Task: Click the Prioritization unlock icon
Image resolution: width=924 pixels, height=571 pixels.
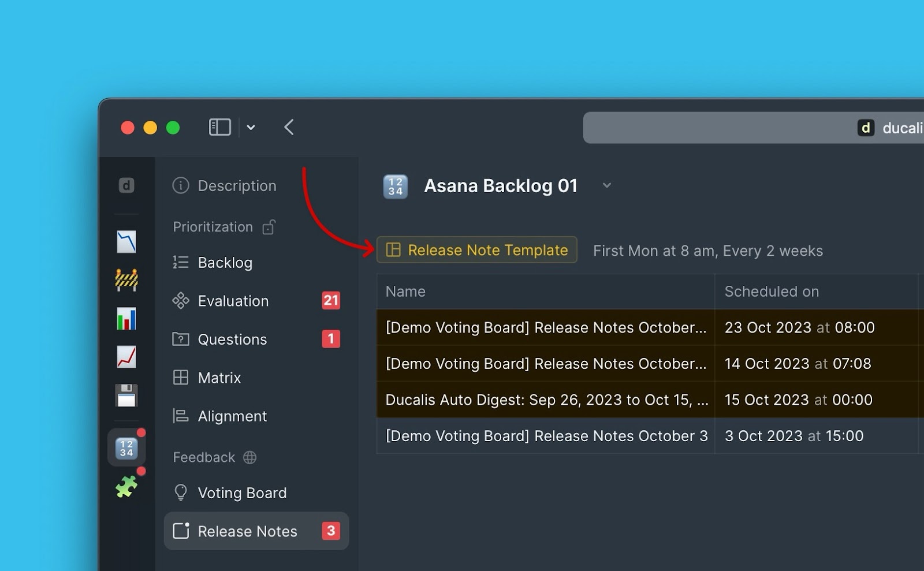Action: tap(269, 227)
